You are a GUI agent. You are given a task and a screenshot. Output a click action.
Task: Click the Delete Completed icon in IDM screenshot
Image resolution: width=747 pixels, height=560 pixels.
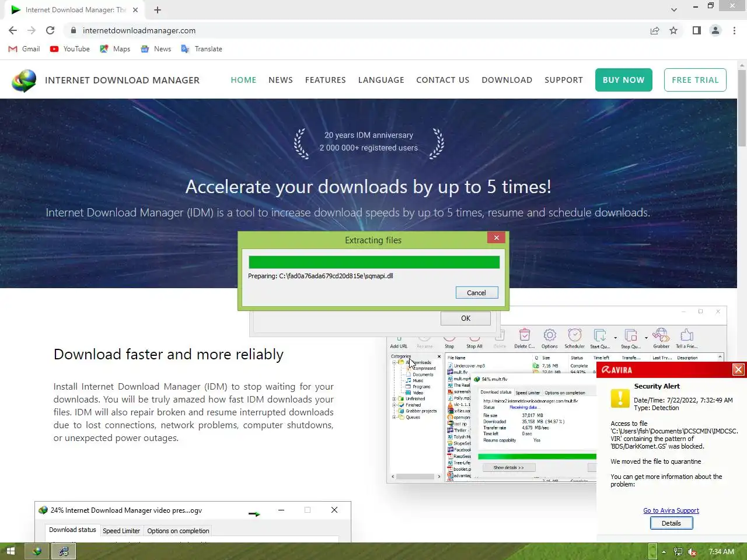pos(524,335)
